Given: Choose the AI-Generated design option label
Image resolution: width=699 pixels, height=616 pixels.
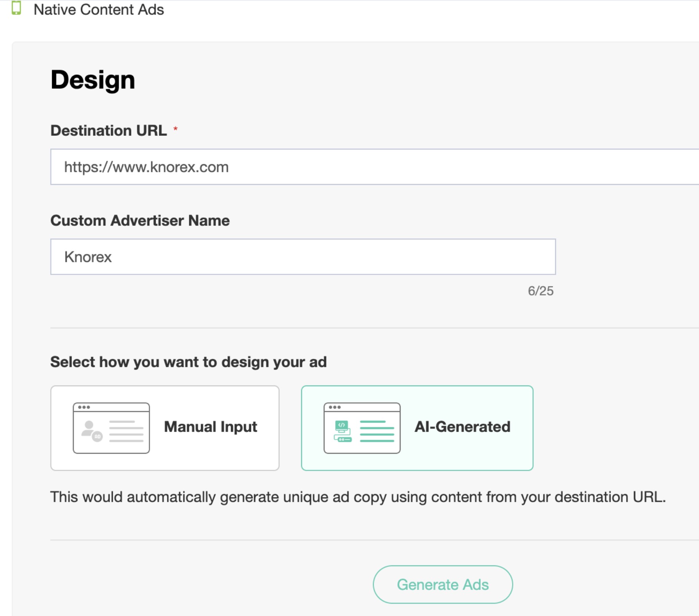Looking at the screenshot, I should tap(462, 427).
